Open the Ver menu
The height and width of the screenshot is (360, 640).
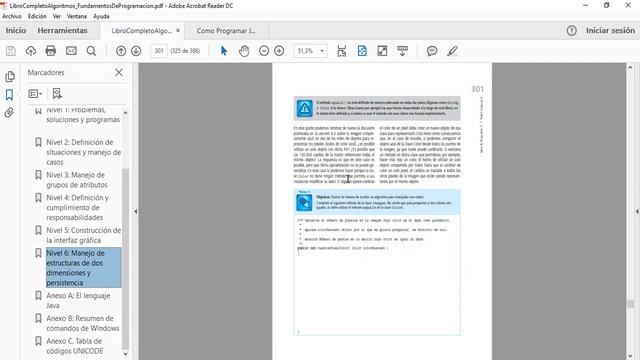click(57, 16)
